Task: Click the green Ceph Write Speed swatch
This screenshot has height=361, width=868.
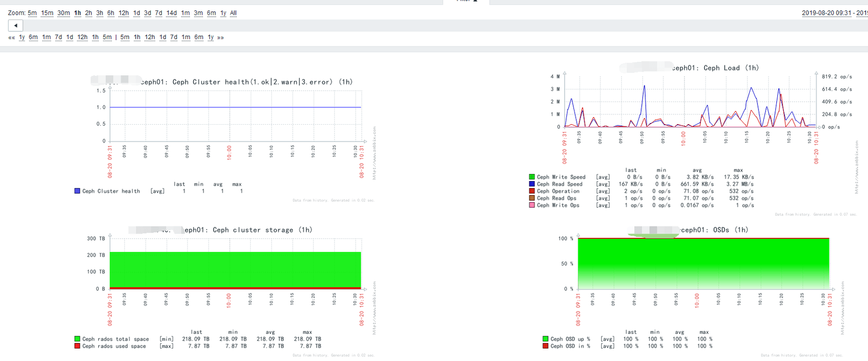Action: pos(532,177)
